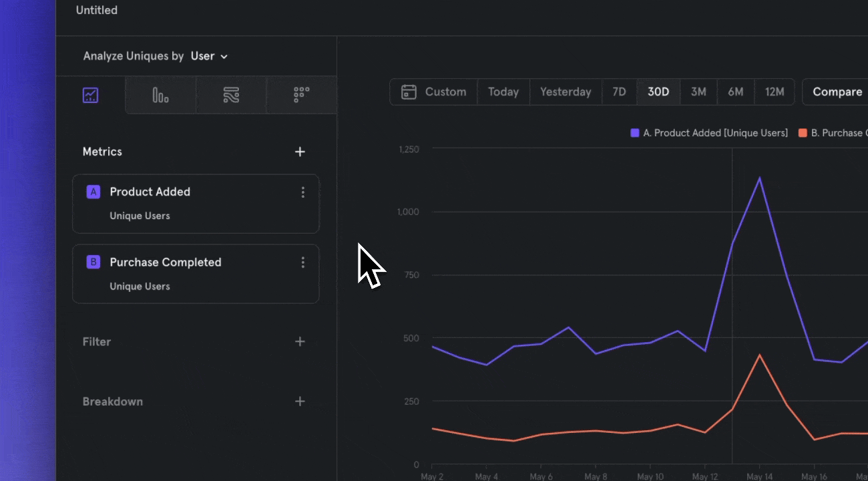Open the Custom date range calendar

pyautogui.click(x=434, y=92)
